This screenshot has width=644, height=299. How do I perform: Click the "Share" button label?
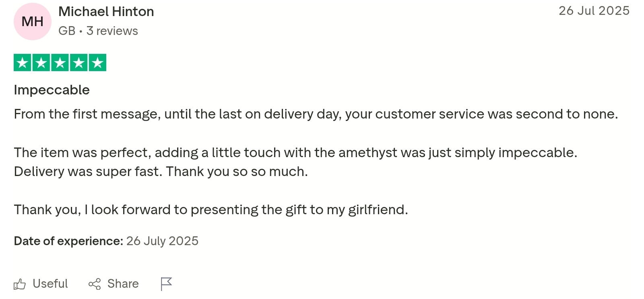123,284
